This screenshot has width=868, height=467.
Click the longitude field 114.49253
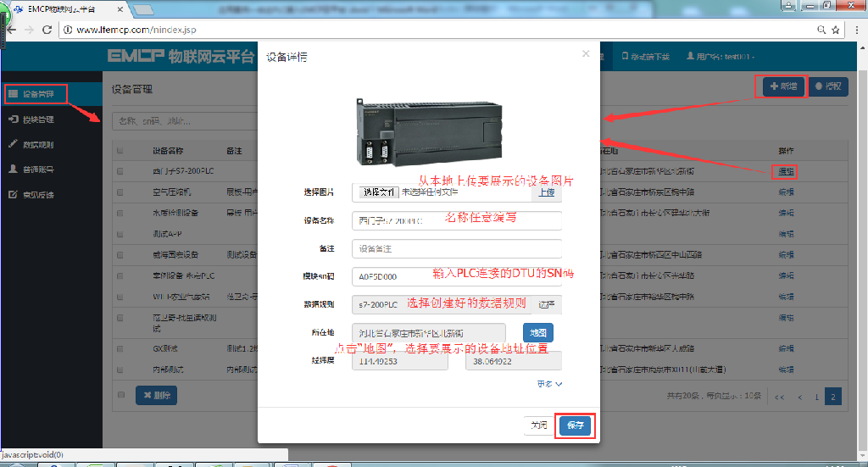(400, 361)
